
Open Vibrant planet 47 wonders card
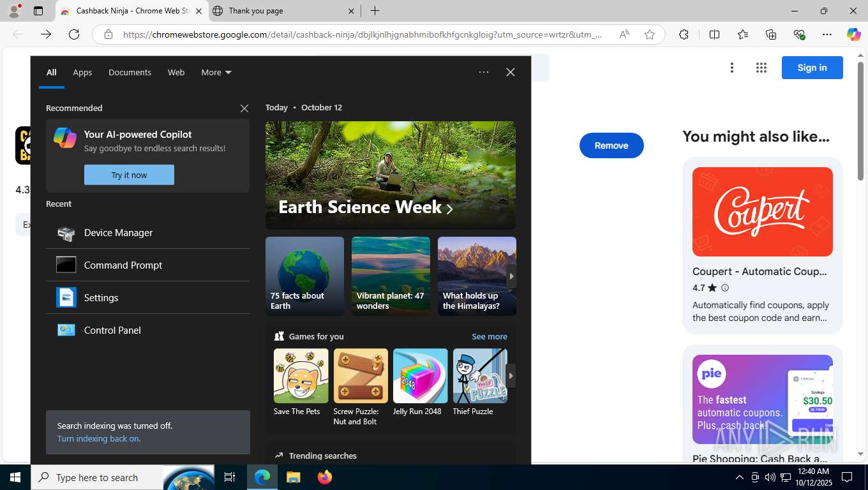pyautogui.click(x=391, y=276)
